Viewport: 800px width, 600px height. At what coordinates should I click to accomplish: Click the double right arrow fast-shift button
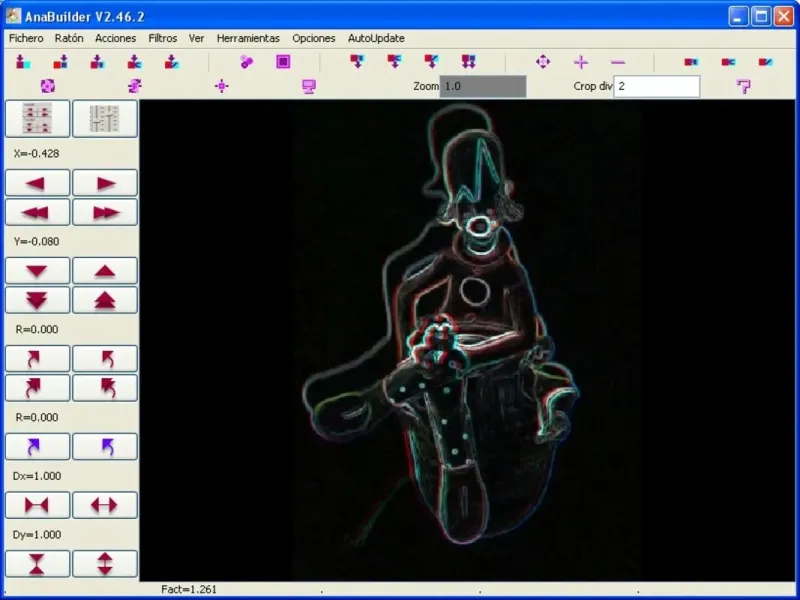pyautogui.click(x=105, y=212)
